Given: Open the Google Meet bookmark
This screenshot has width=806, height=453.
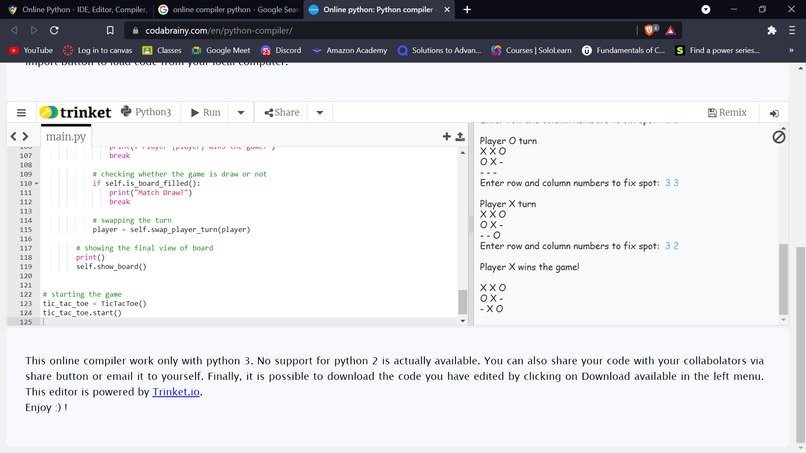Looking at the screenshot, I should [x=221, y=50].
